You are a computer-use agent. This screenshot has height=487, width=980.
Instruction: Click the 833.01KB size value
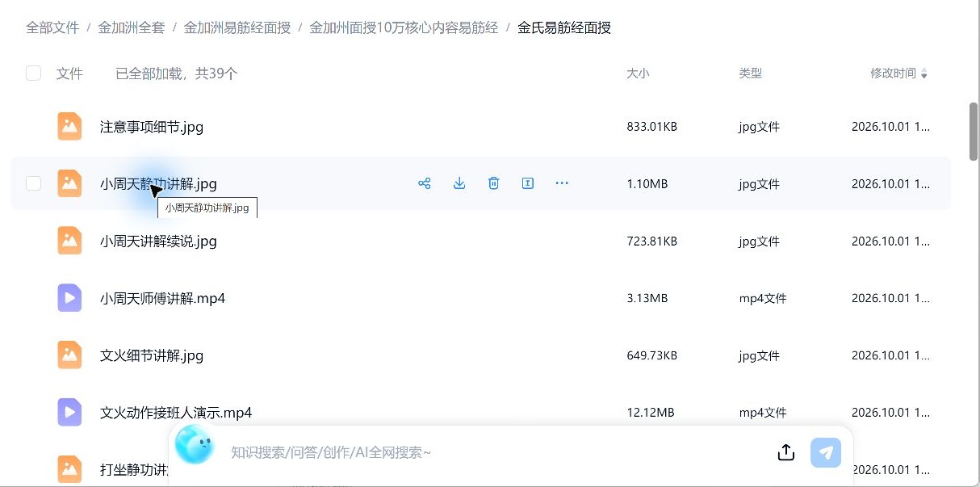(x=652, y=127)
